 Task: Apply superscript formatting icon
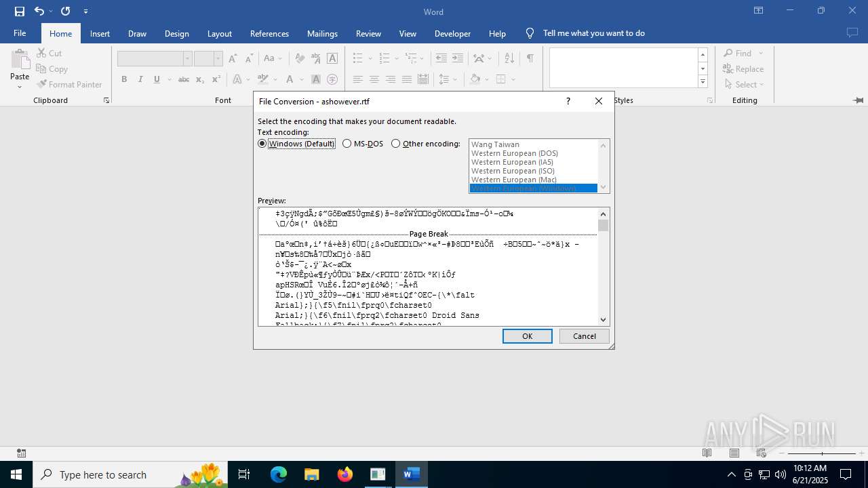216,79
